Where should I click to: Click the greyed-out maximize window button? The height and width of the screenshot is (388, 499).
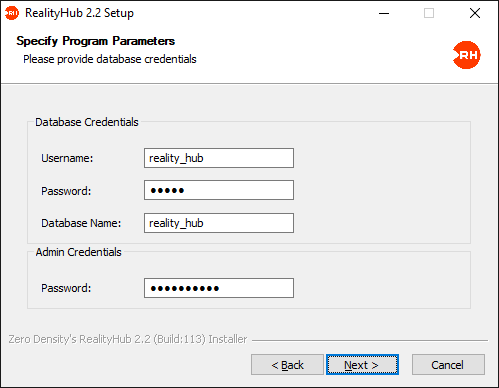(429, 13)
